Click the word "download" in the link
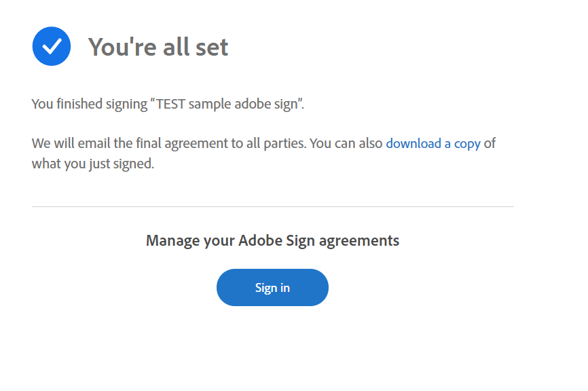Screen dimensions: 588x391 tap(414, 144)
